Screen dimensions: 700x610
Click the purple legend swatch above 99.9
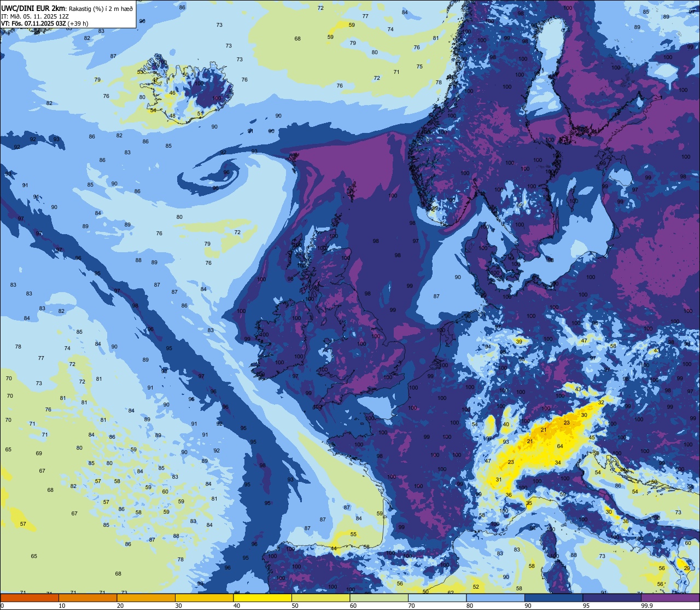click(x=670, y=598)
